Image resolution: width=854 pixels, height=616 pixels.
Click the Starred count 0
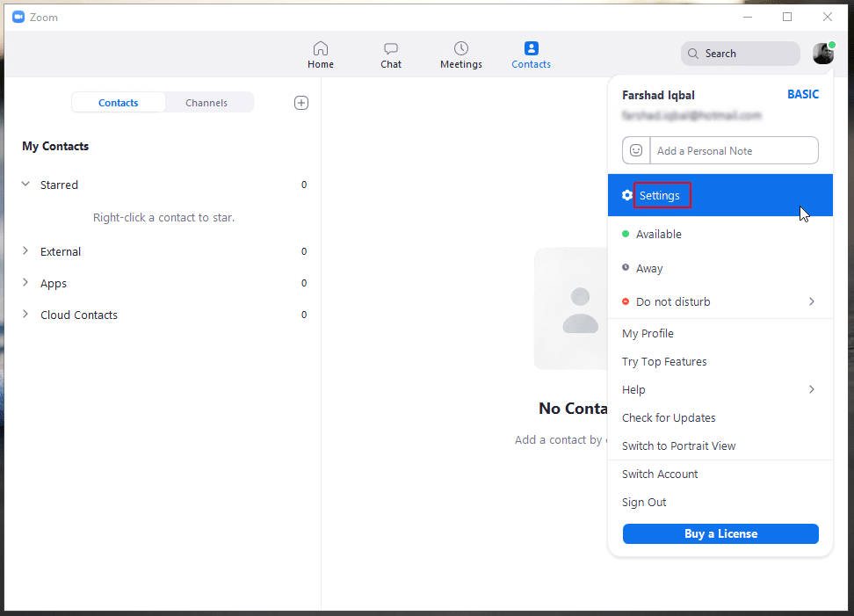point(304,185)
